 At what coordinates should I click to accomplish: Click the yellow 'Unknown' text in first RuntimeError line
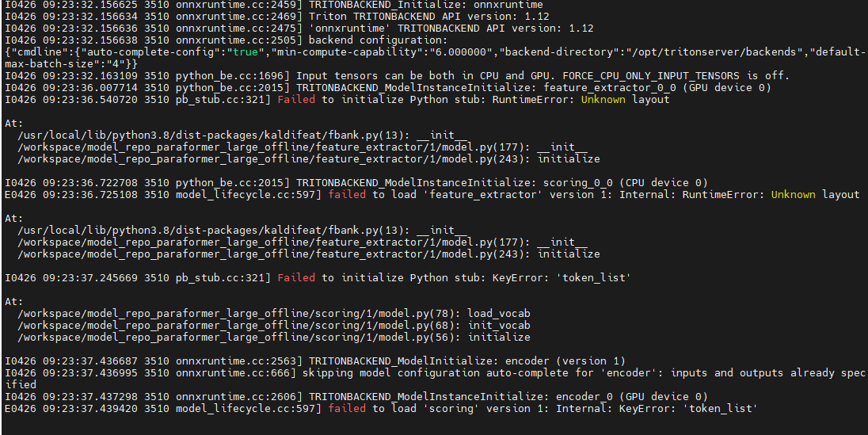(603, 100)
